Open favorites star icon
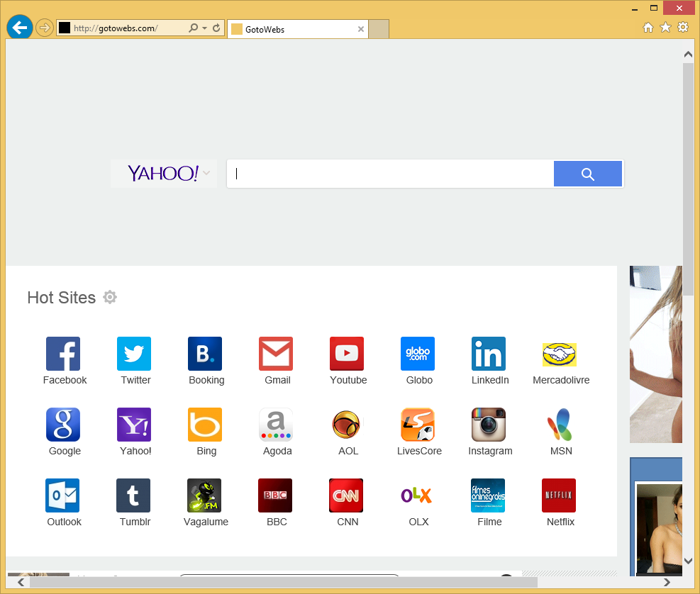Image resolution: width=700 pixels, height=594 pixels. (x=665, y=28)
